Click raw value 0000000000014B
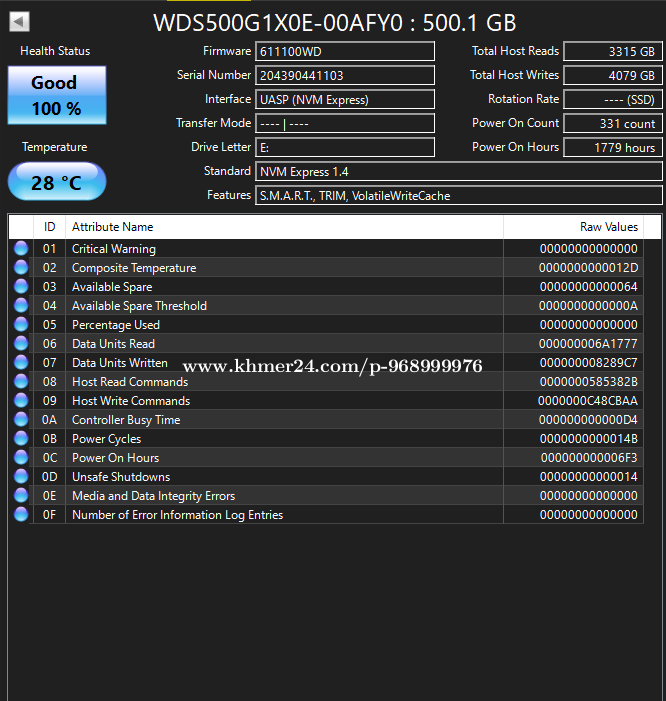This screenshot has width=666, height=701. 589,439
